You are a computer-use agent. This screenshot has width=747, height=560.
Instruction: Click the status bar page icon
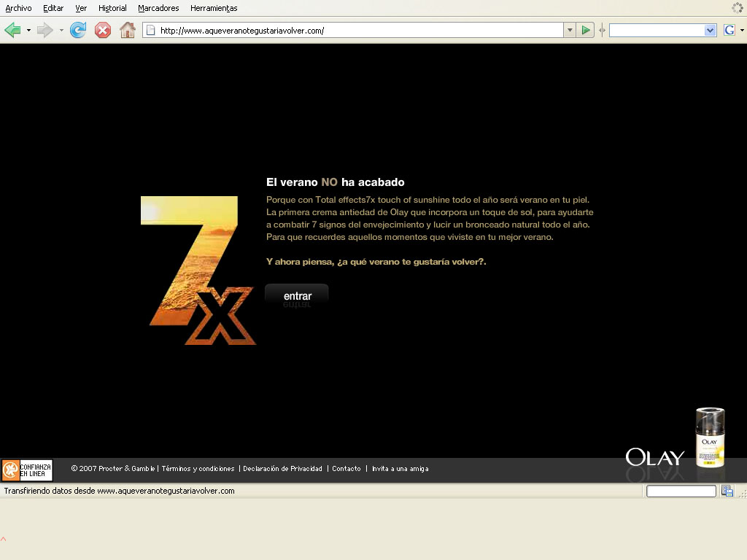coord(727,491)
